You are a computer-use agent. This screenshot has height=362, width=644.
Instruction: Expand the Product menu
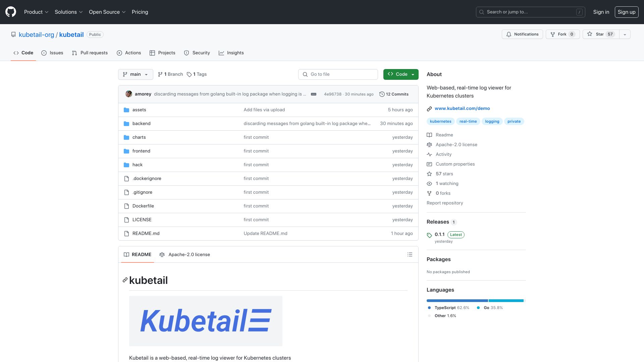click(36, 12)
